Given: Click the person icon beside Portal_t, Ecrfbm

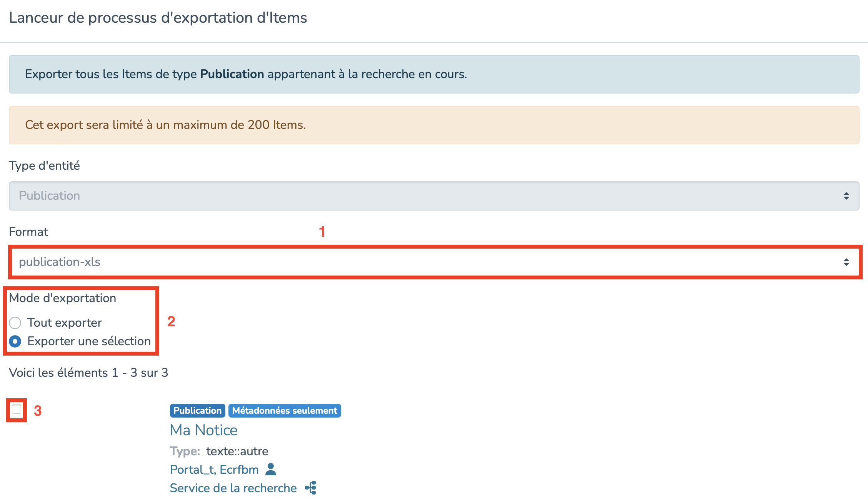Looking at the screenshot, I should (x=271, y=469).
